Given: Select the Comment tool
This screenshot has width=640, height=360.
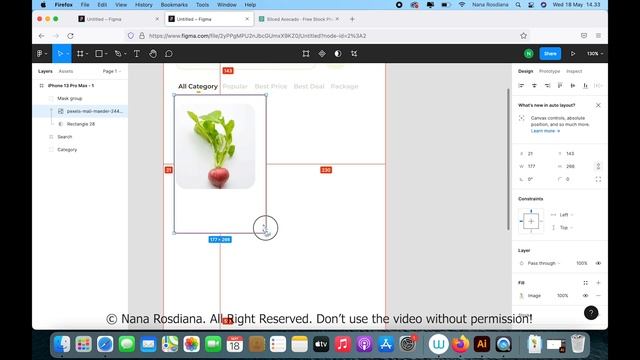Looking at the screenshot, I should (169, 53).
